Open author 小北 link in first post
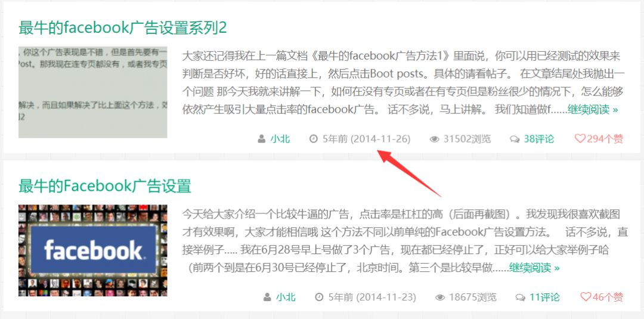The width and height of the screenshot is (644, 319). [x=280, y=139]
